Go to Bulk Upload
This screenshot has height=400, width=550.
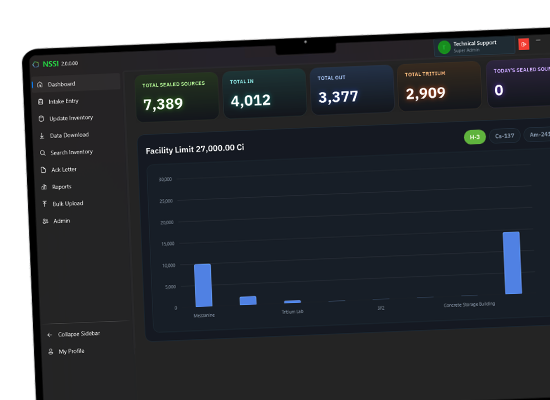(68, 204)
